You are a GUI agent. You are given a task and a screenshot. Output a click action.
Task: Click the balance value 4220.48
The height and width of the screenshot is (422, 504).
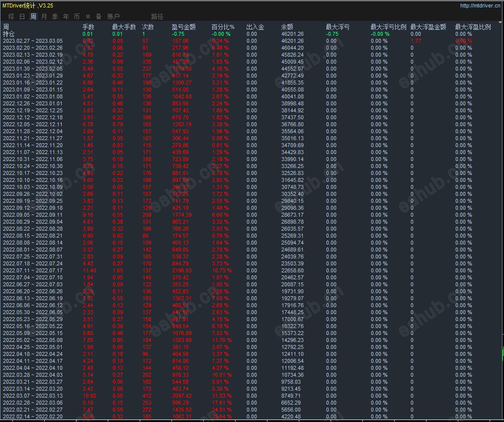[291, 417]
